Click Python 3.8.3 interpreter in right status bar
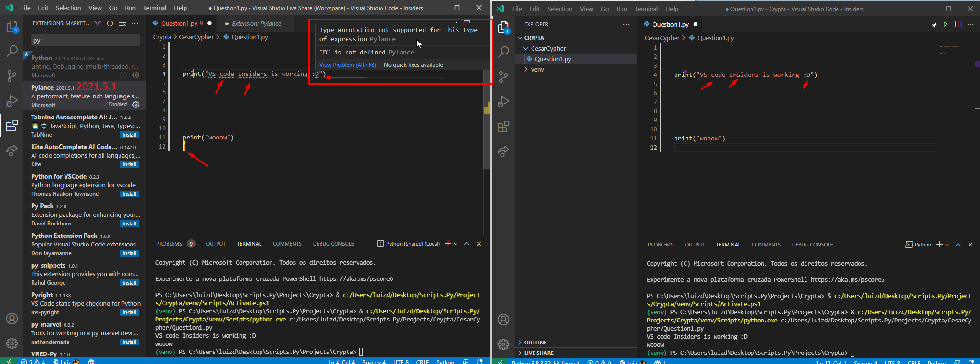980x364 pixels. click(x=545, y=362)
